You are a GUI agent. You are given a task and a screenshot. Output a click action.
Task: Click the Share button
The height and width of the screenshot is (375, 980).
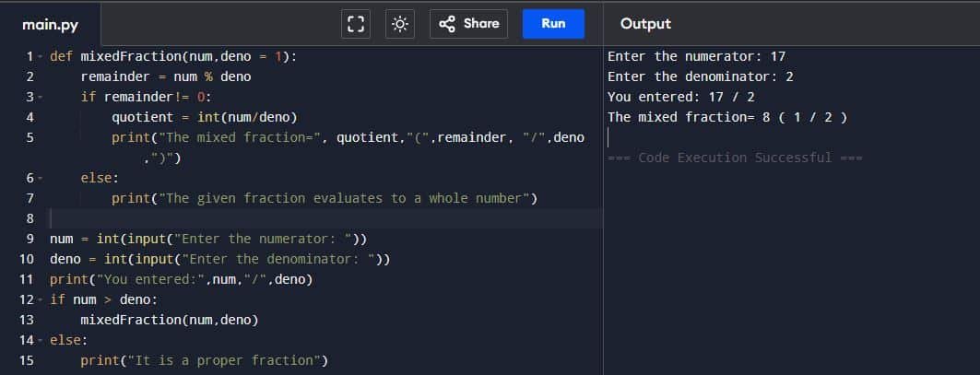468,24
